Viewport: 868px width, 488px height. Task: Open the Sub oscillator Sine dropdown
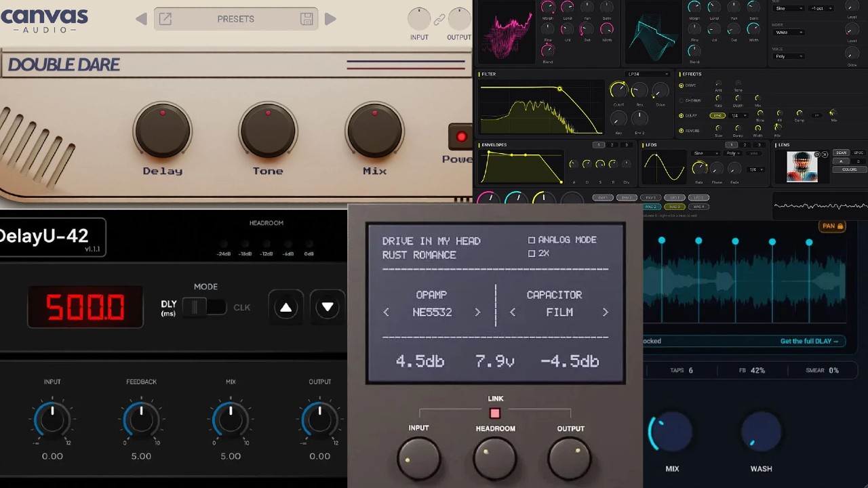click(789, 8)
